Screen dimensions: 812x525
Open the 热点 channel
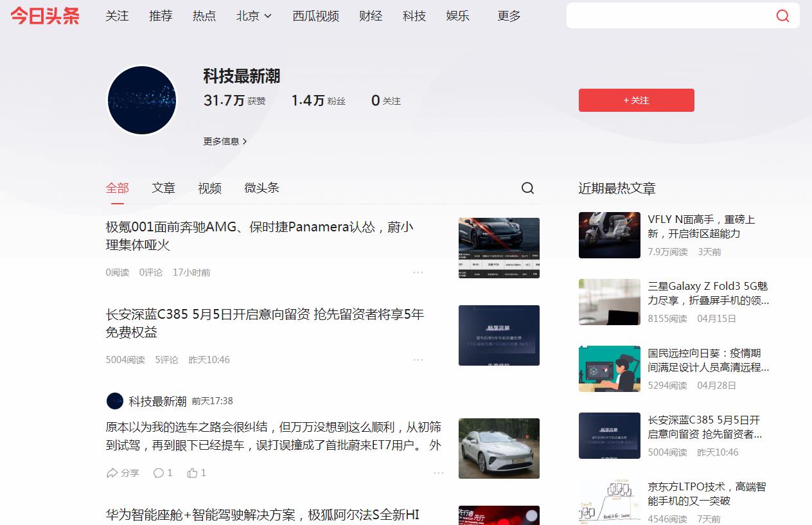pyautogui.click(x=204, y=16)
